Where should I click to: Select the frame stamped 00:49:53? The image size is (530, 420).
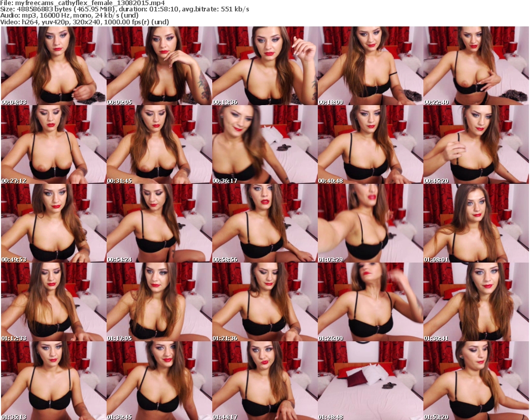click(x=54, y=223)
